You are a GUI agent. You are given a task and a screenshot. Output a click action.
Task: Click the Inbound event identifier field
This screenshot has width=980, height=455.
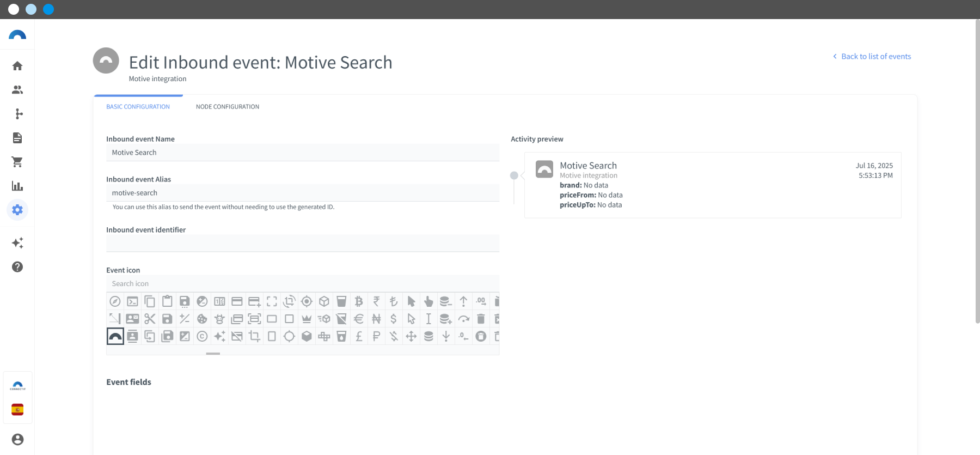(303, 244)
